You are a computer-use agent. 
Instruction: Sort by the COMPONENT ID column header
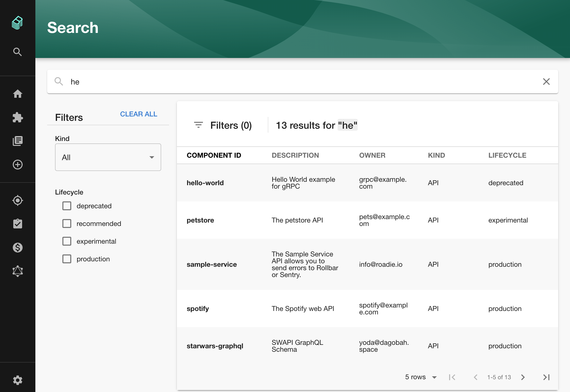(x=214, y=155)
